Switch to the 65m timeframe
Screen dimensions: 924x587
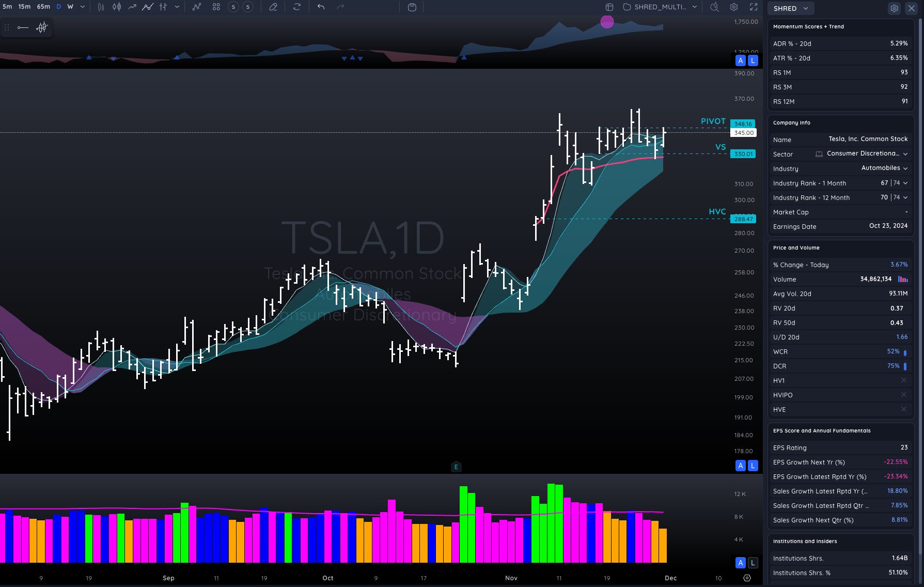tap(43, 7)
